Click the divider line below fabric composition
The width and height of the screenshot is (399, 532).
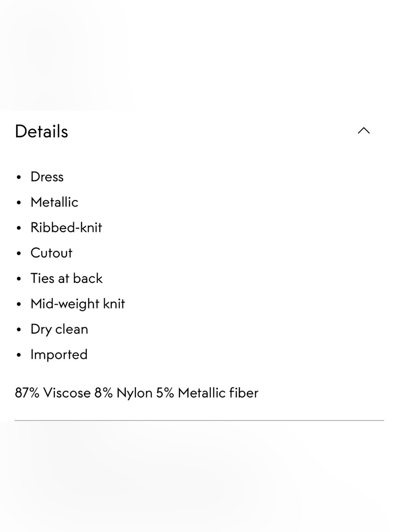pyautogui.click(x=199, y=420)
